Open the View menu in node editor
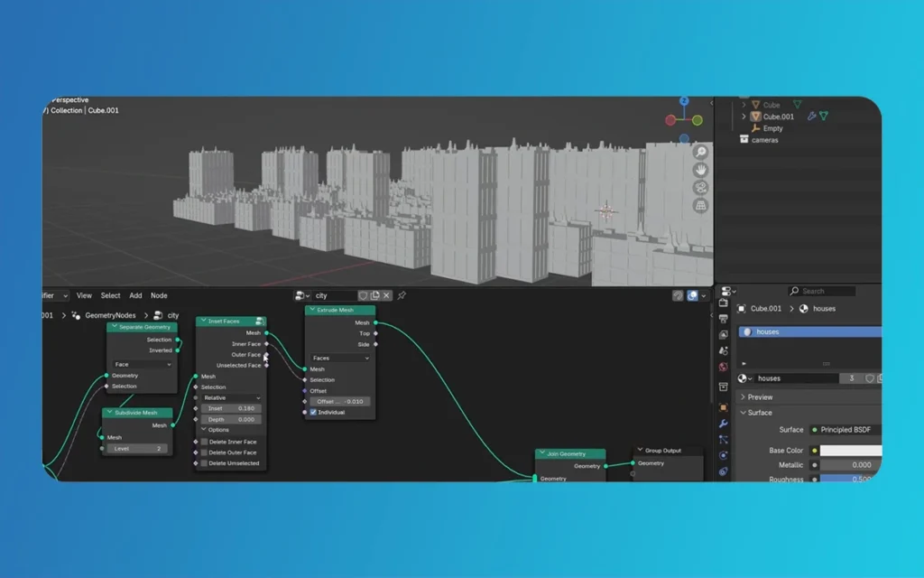This screenshot has width=924, height=578. pos(84,295)
